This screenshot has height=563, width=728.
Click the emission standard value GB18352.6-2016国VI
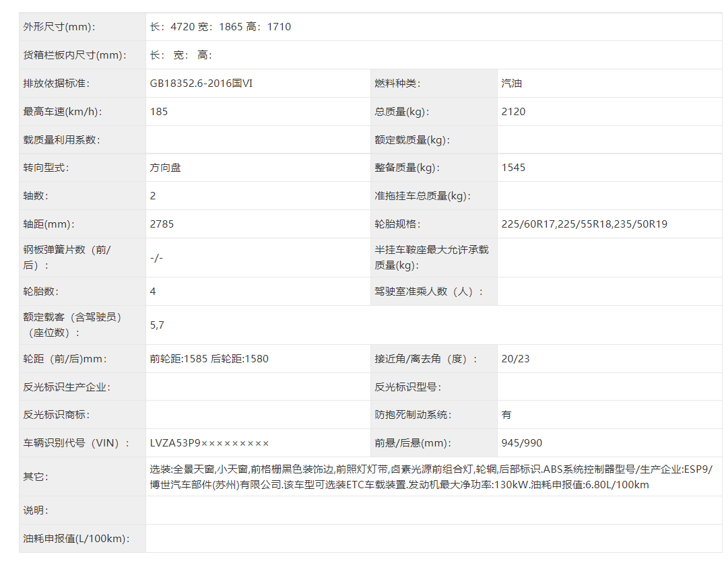[201, 84]
